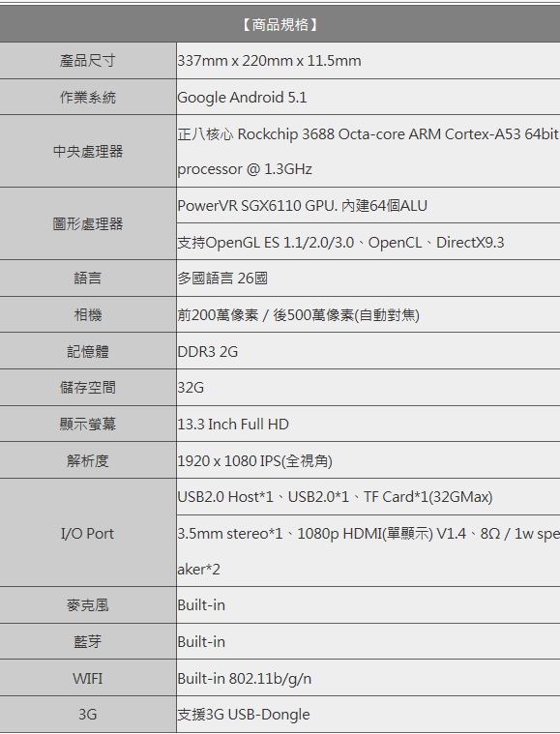Select the 作業系統 row label

(x=88, y=98)
